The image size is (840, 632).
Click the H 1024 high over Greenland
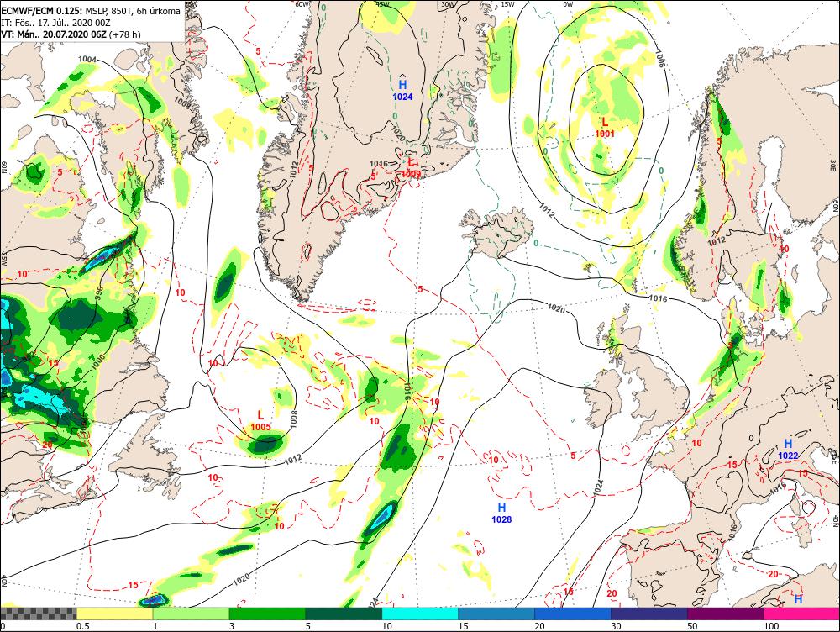click(403, 90)
